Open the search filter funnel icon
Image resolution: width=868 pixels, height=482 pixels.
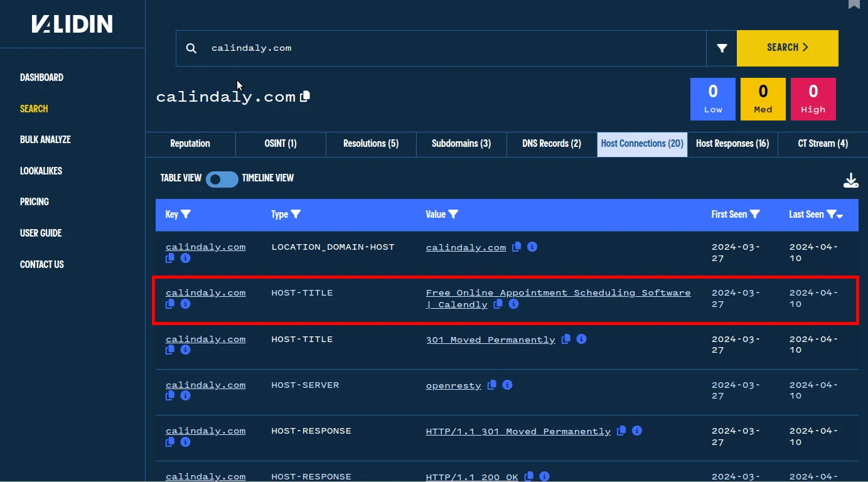722,48
